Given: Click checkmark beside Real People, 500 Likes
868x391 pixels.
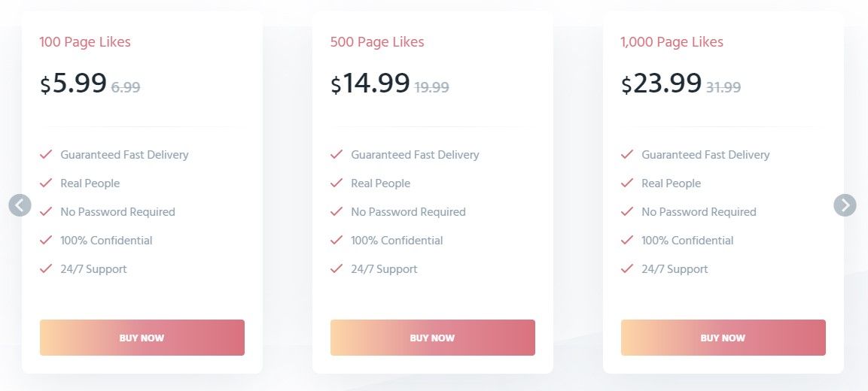Looking at the screenshot, I should (x=336, y=183).
